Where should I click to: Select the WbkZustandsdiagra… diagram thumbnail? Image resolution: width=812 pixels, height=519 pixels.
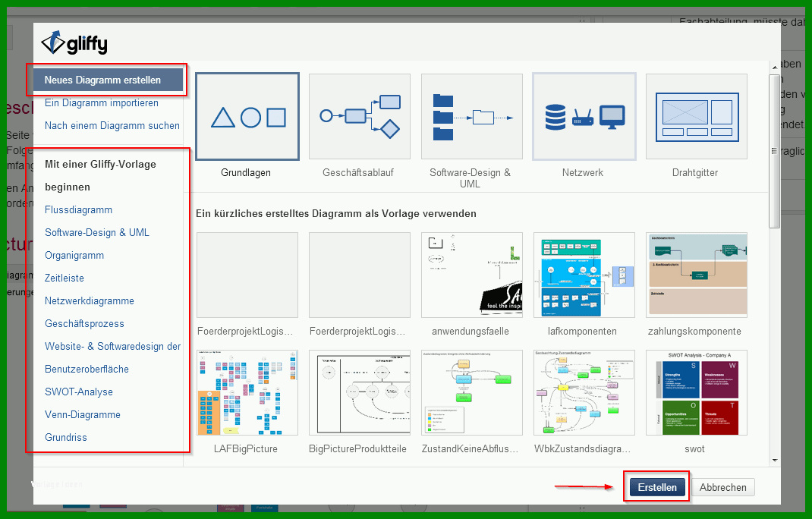click(x=584, y=392)
